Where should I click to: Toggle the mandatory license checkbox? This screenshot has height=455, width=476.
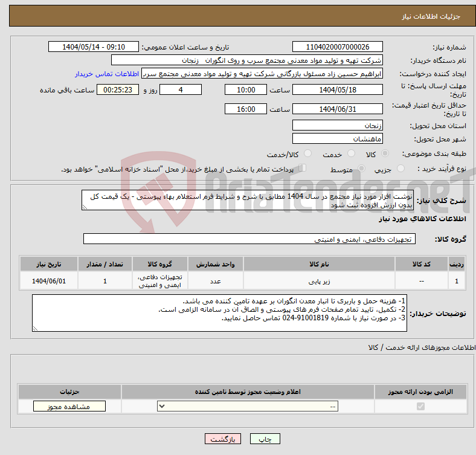[x=420, y=407]
